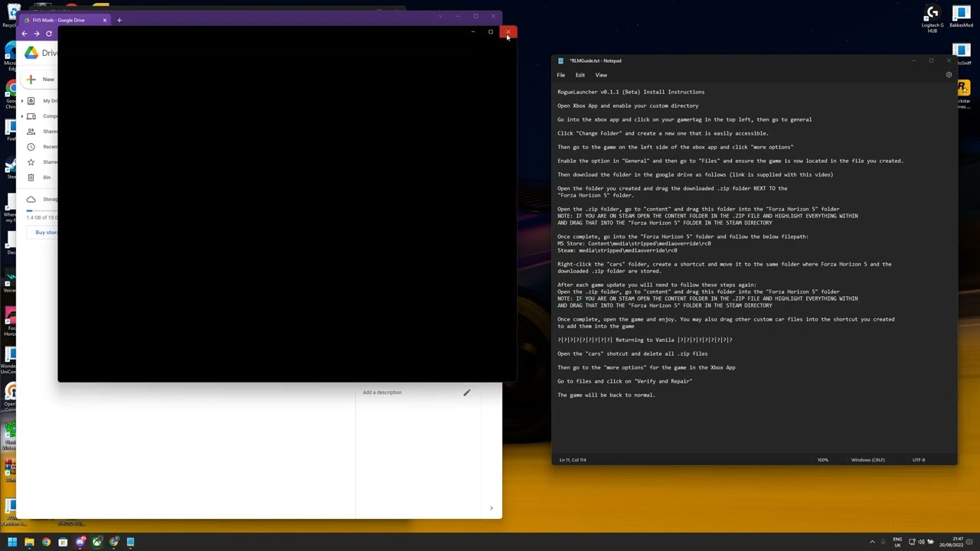The image size is (980, 551).
Task: Click the ENG UK language indicator
Action: click(897, 542)
